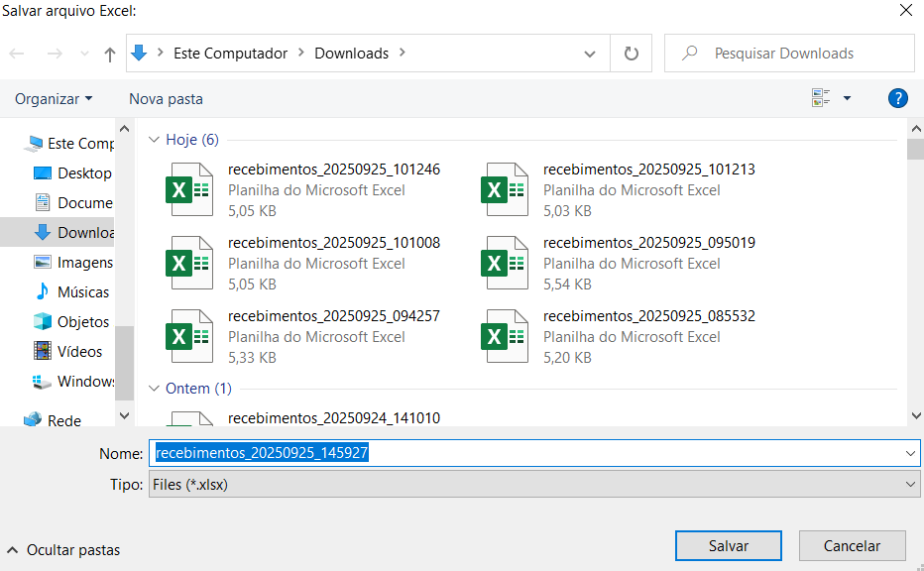924x571 pixels.
Task: Open Vídeos folder in sidebar
Action: click(x=79, y=352)
